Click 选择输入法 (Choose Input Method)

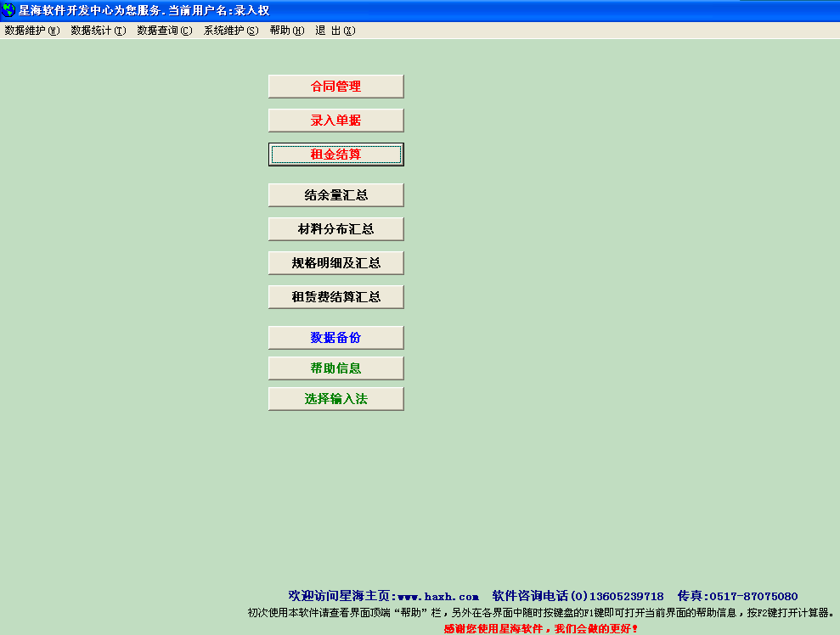(x=335, y=398)
